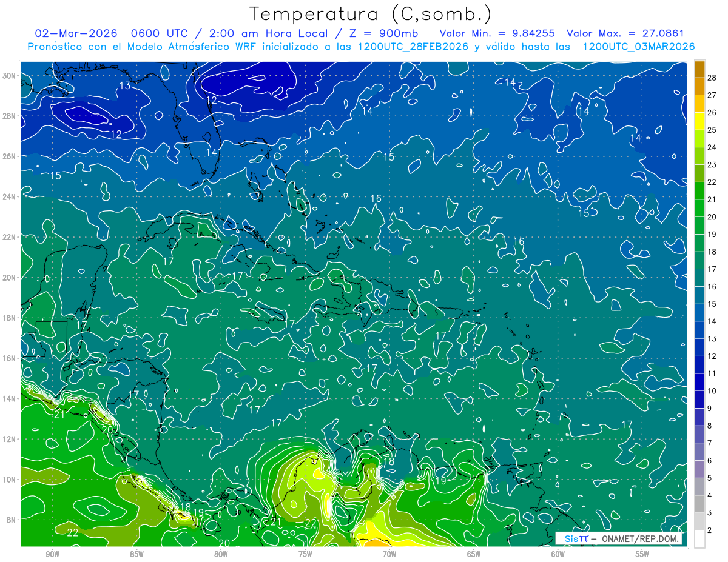Click the colorbar label 19
The width and height of the screenshot is (728, 562).
(712, 234)
